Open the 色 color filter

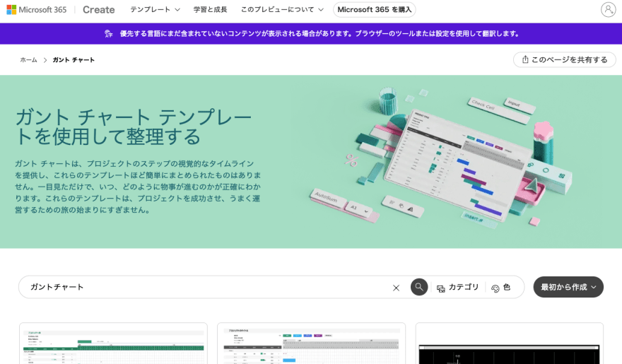[501, 288]
